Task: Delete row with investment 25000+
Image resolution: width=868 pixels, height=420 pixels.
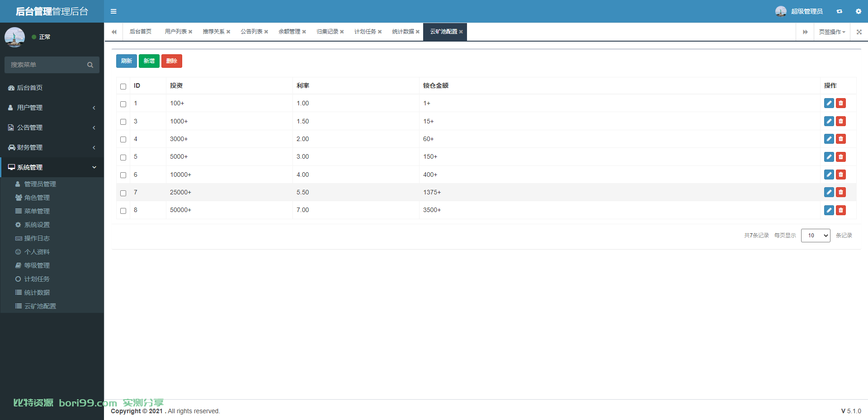Action: pyautogui.click(x=840, y=192)
